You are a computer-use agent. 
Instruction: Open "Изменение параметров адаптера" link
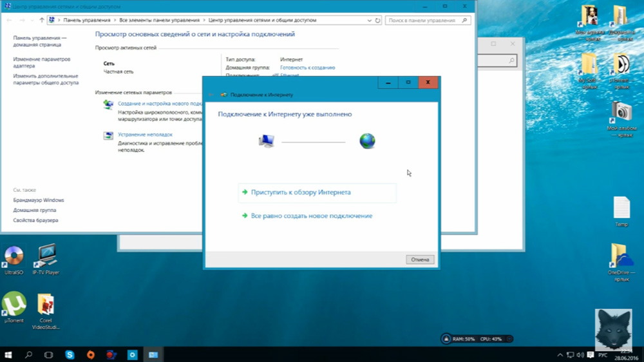41,62
